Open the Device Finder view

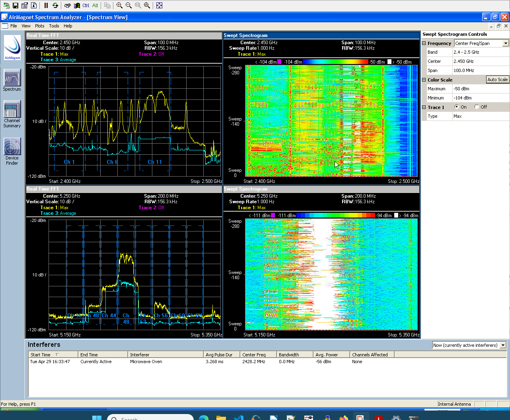point(12,152)
